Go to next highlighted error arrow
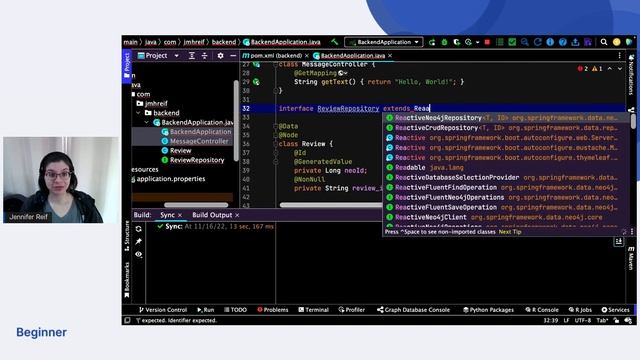 [x=620, y=69]
